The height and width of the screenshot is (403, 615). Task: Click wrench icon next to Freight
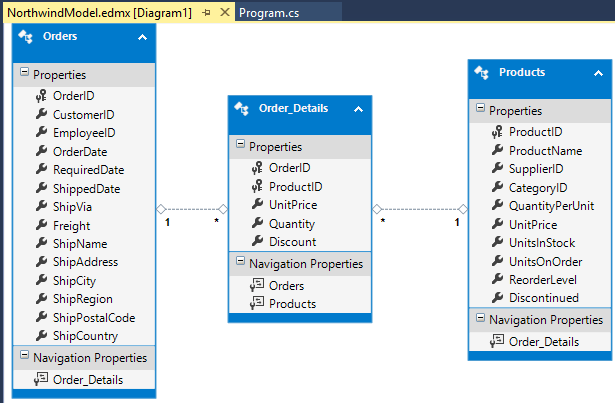click(41, 225)
